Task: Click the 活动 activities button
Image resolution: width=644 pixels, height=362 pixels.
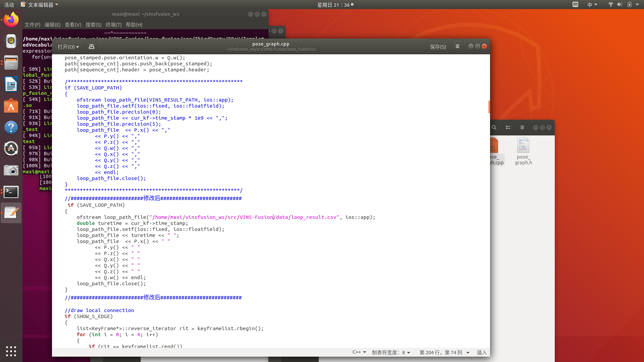Action: (x=9, y=5)
